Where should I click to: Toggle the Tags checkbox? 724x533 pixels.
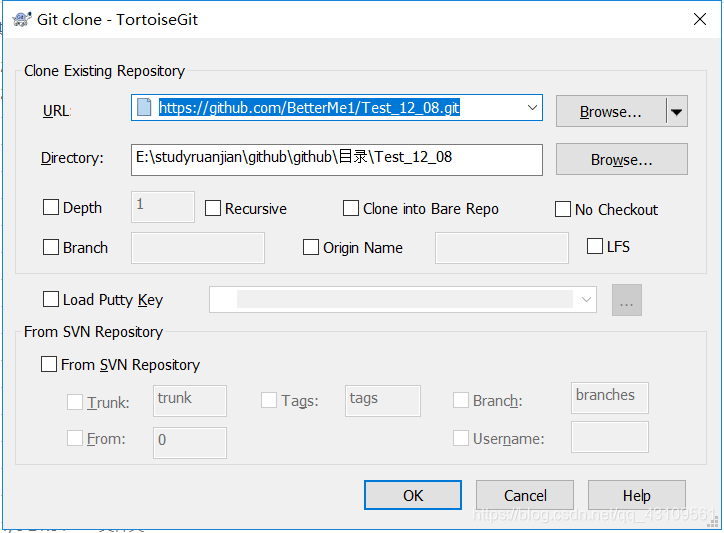coord(269,400)
